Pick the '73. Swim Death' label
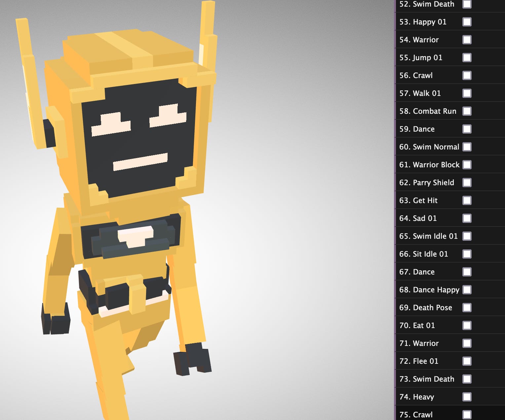Image resolution: width=505 pixels, height=420 pixels. [x=427, y=379]
